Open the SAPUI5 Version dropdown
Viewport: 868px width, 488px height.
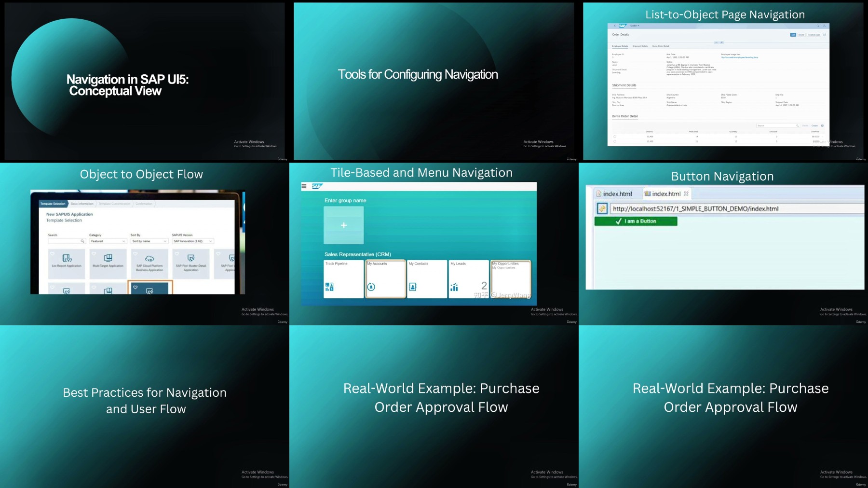tap(193, 241)
